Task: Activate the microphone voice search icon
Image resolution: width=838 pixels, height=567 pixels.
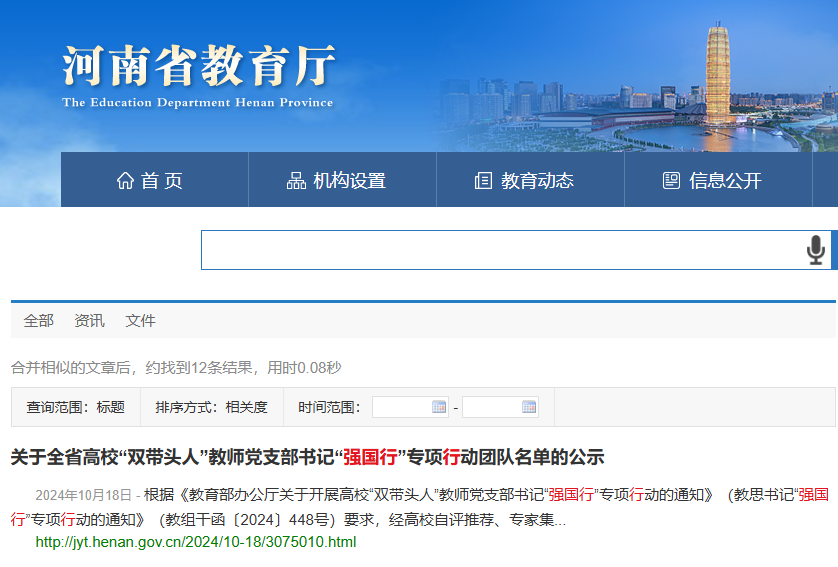Action: 816,250
